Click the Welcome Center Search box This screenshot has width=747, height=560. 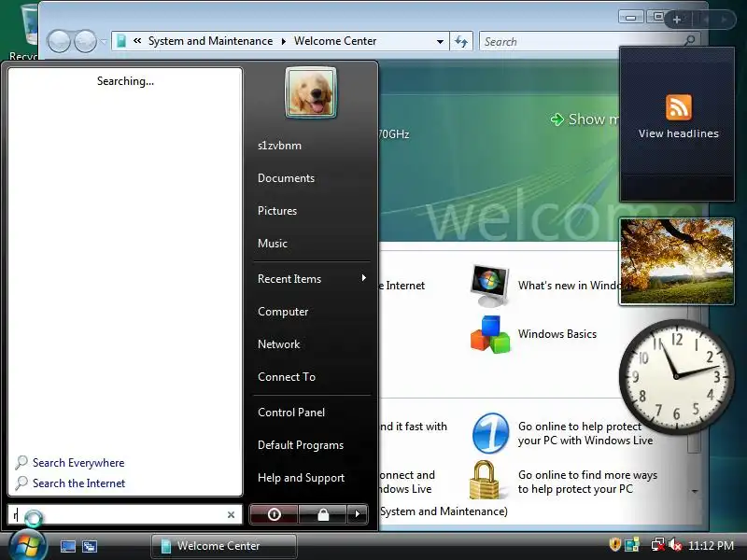tap(590, 41)
